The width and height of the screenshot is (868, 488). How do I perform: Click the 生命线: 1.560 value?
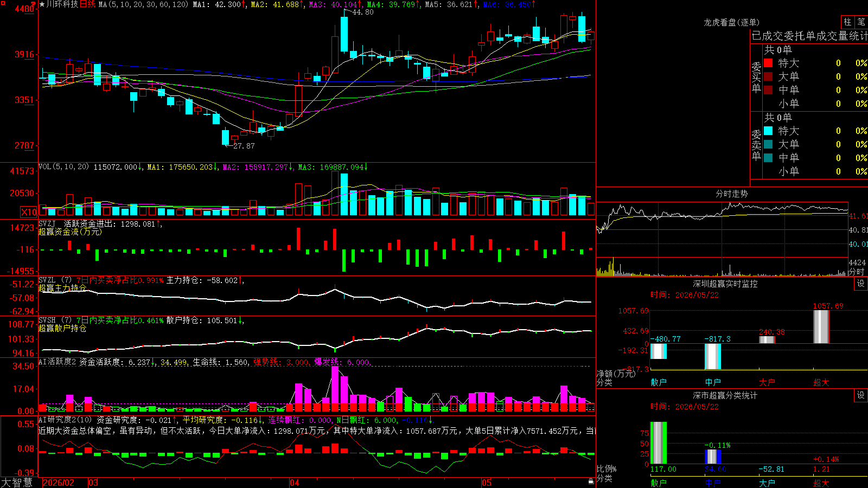221,362
